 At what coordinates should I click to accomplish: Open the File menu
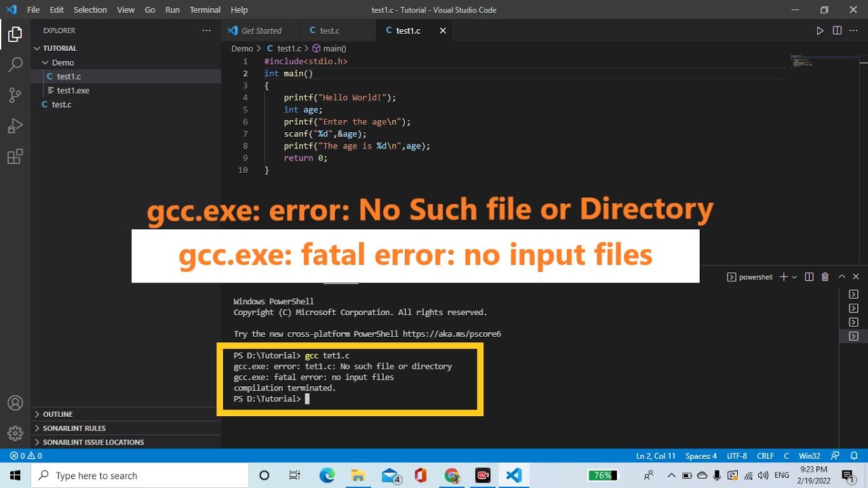[x=33, y=9]
